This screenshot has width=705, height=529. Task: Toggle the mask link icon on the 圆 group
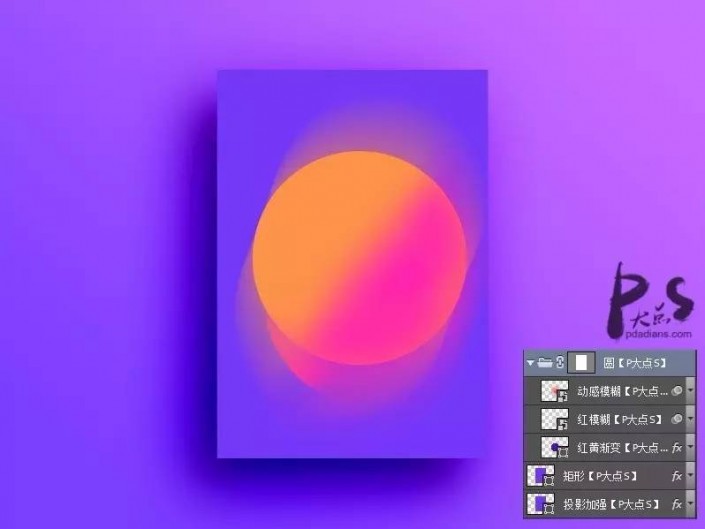[x=560, y=362]
